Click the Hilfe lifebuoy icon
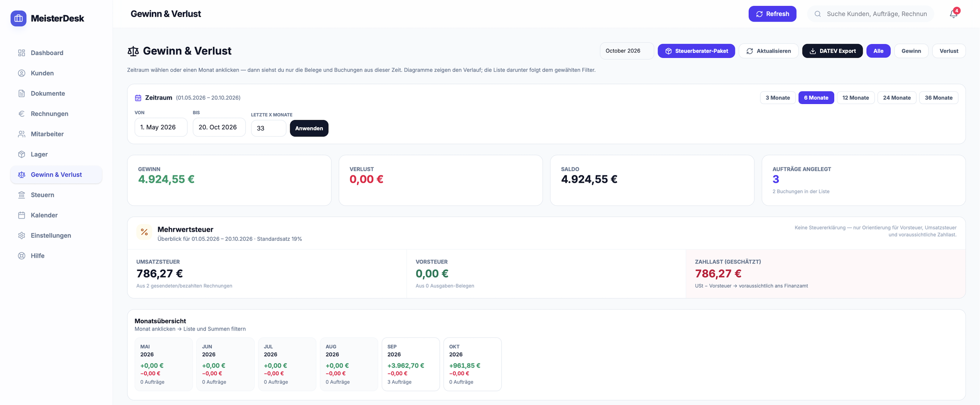This screenshot has height=405, width=980. tap(21, 255)
